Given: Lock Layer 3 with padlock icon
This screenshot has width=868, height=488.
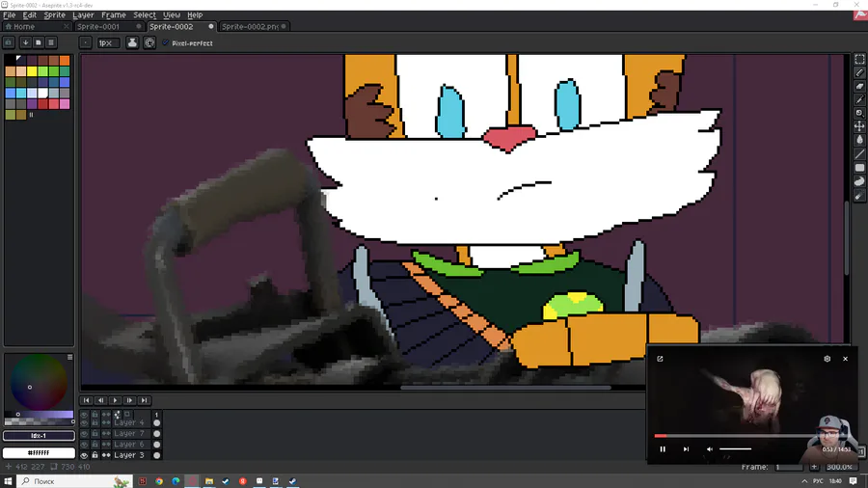Looking at the screenshot, I should point(95,455).
